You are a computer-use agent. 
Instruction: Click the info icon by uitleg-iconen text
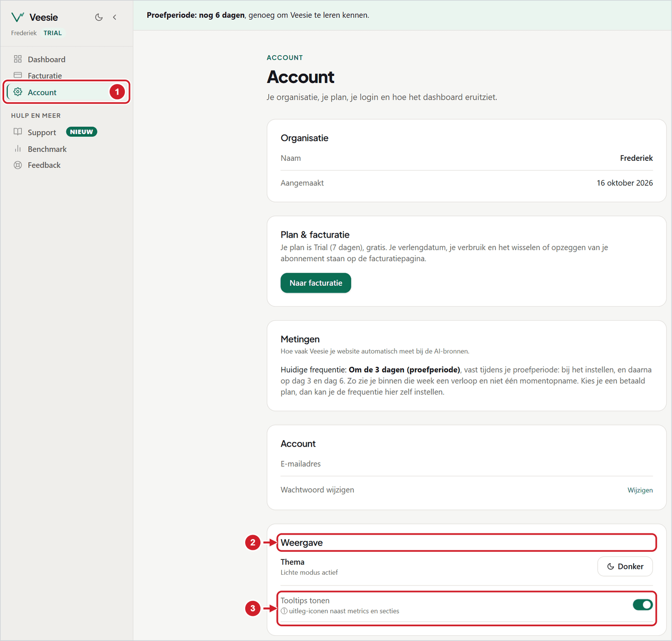pyautogui.click(x=284, y=611)
